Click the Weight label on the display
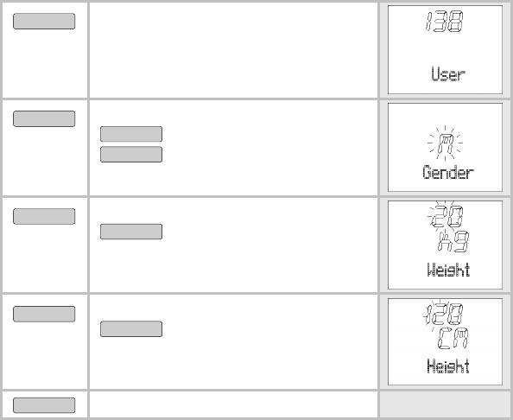 click(448, 270)
